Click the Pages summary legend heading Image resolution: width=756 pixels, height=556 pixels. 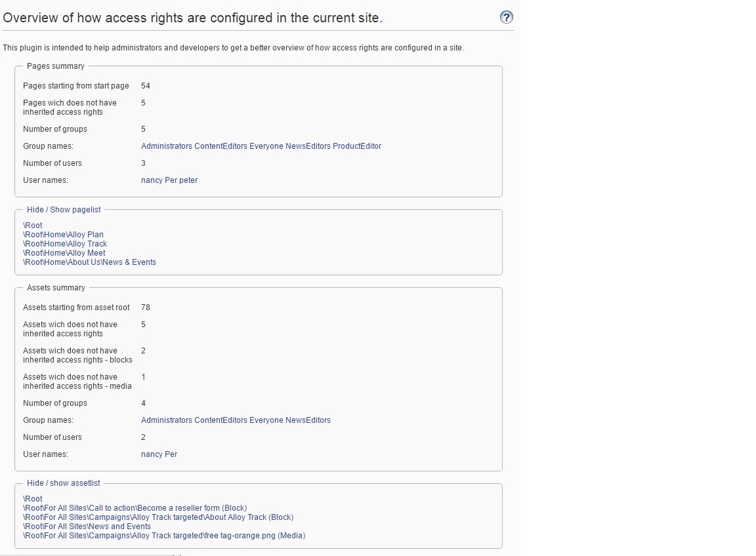(x=56, y=66)
